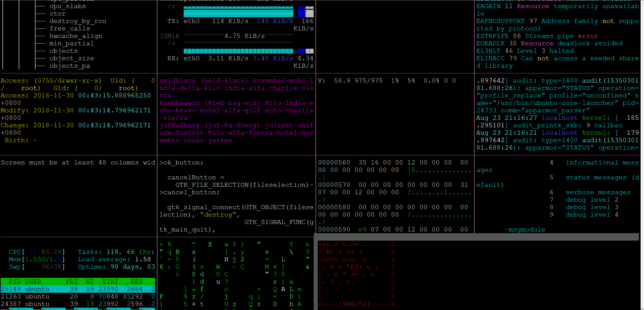Image resolution: width=644 pixels, height=310 pixels.
Task: Select htop process row 21263
Action: (x=78, y=296)
